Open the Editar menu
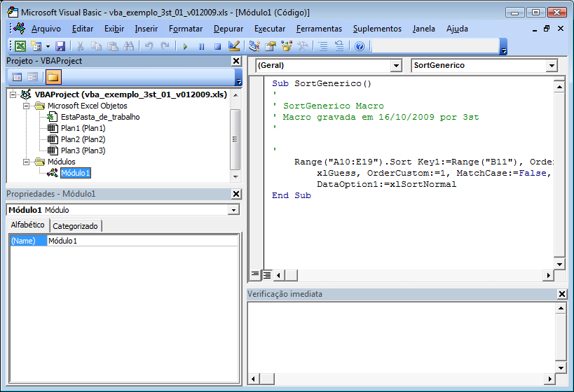Viewport: 574px width, 392px height. coord(83,29)
